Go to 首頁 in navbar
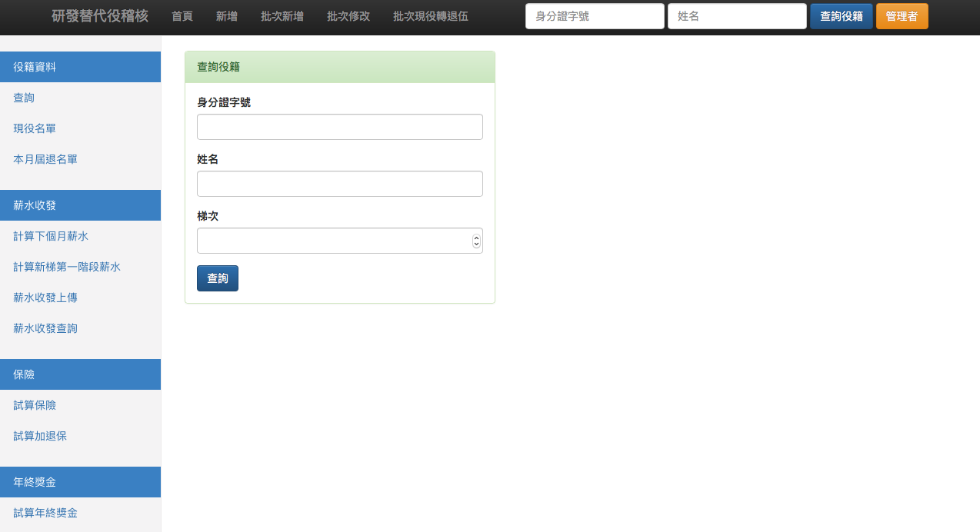 [182, 16]
